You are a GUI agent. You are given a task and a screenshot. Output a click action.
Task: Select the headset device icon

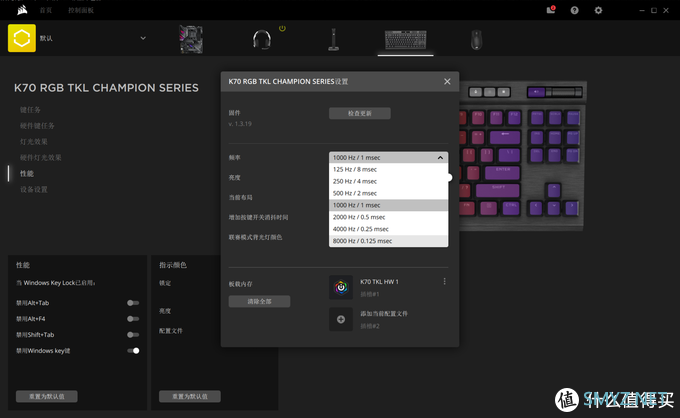click(x=262, y=39)
